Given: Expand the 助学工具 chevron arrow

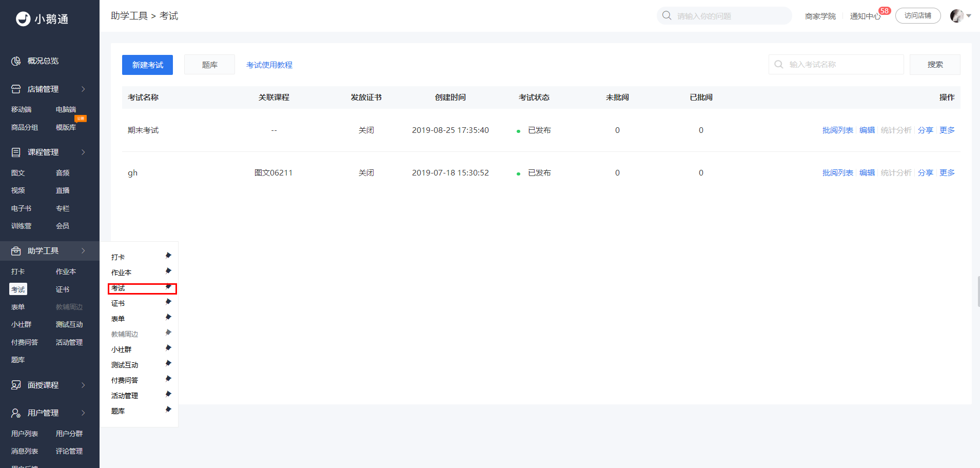Looking at the screenshot, I should tap(83, 251).
